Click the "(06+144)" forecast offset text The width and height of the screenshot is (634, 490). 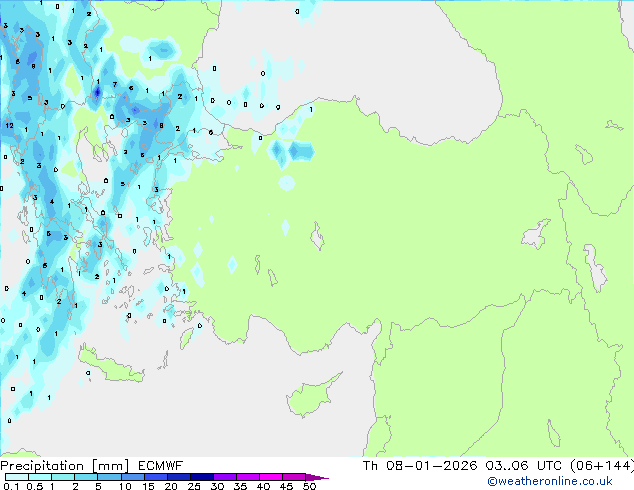coord(602,465)
